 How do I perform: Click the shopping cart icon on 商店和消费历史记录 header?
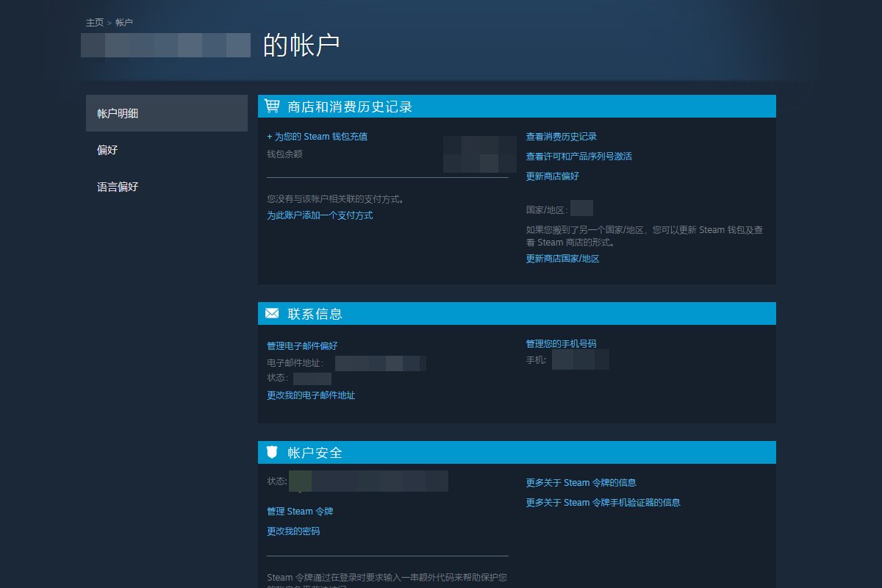tap(271, 105)
